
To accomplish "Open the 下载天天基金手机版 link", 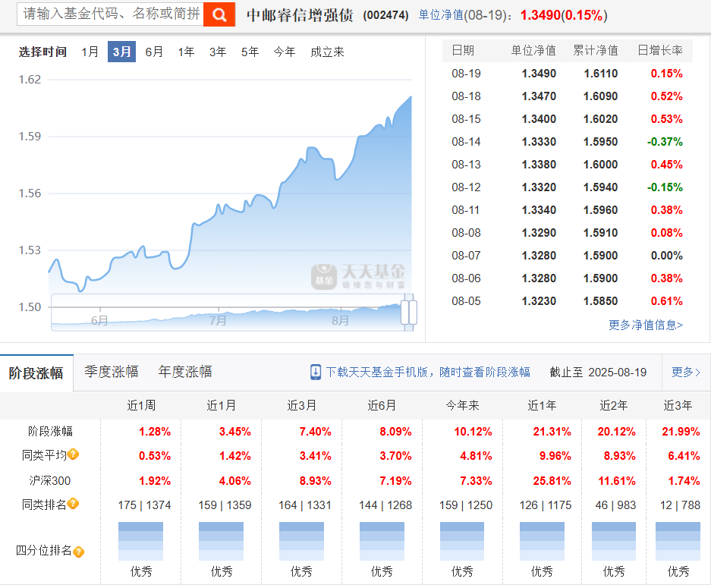I will point(428,373).
